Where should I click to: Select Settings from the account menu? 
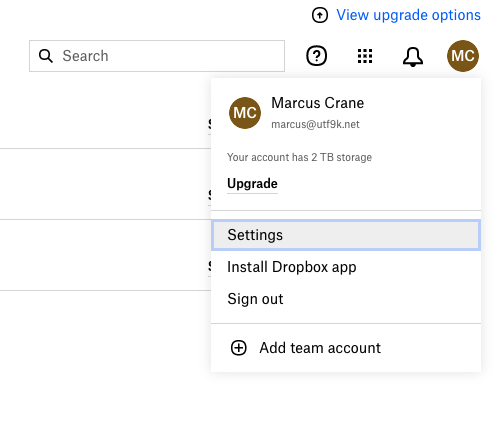(346, 235)
